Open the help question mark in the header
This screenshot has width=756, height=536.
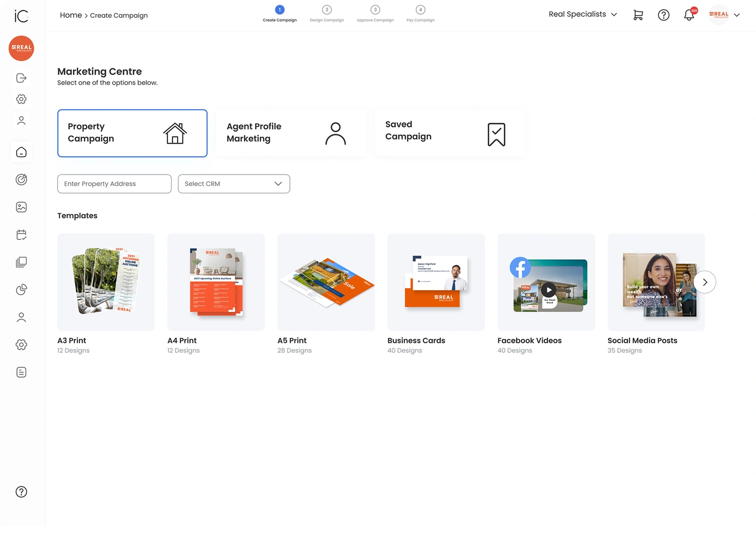click(664, 15)
